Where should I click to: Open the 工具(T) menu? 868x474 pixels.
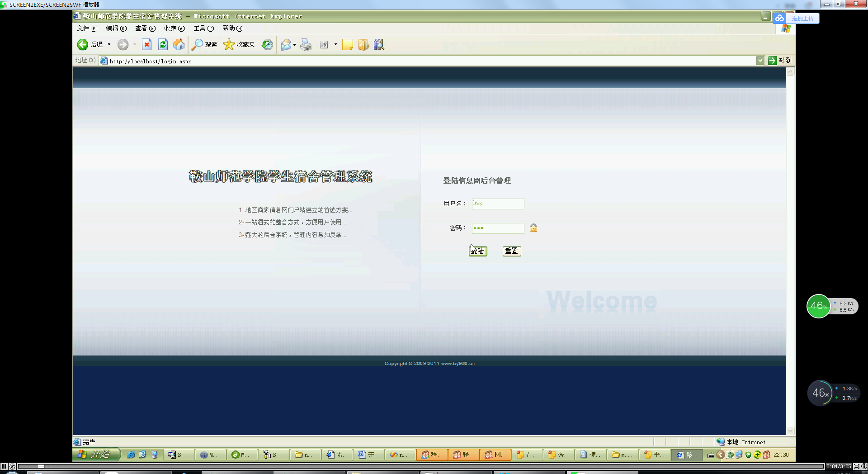[x=203, y=28]
